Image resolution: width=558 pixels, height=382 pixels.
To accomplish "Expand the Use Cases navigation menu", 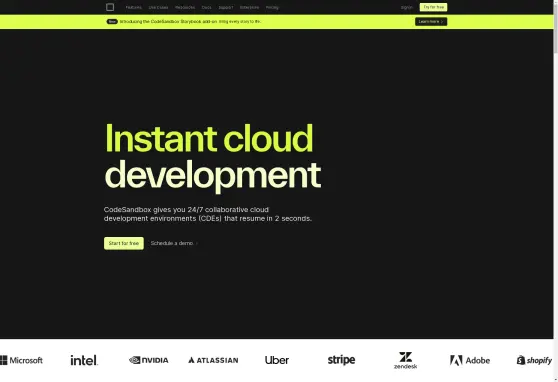I will 158,7.
